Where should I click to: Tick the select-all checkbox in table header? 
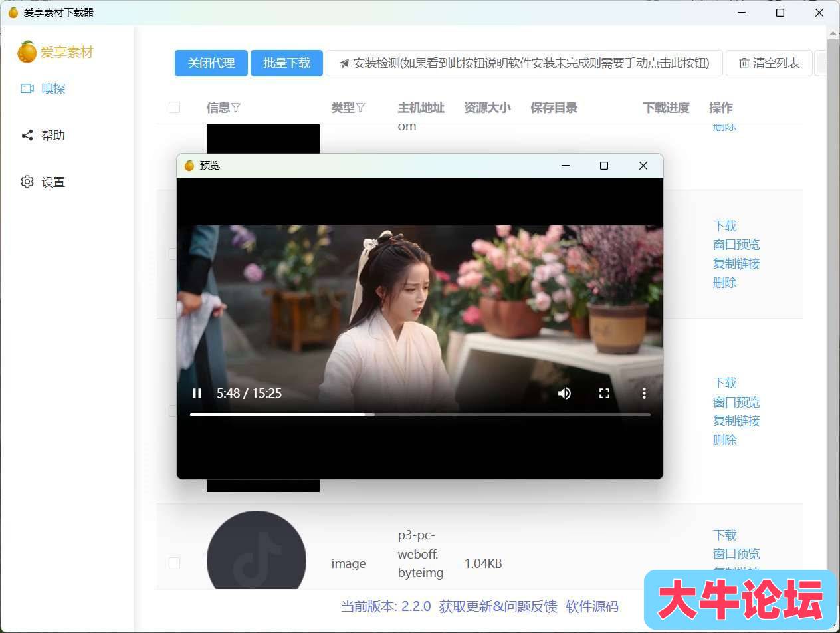tap(174, 107)
